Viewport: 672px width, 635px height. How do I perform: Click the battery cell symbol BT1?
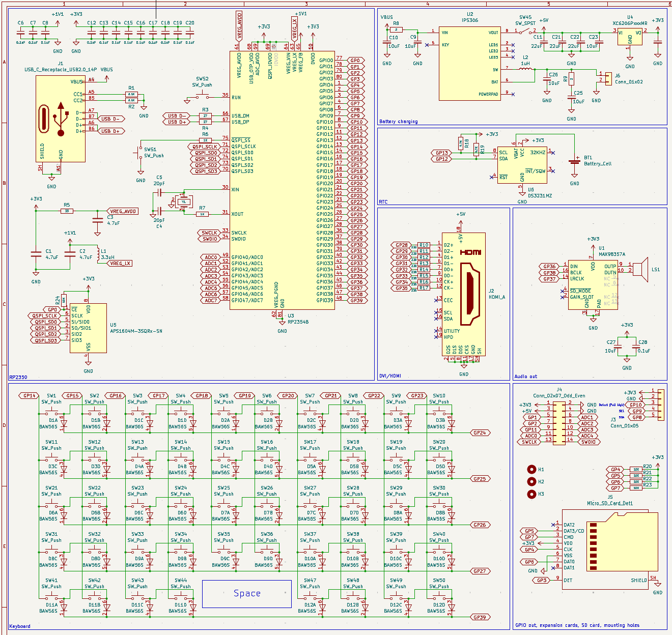(575, 162)
